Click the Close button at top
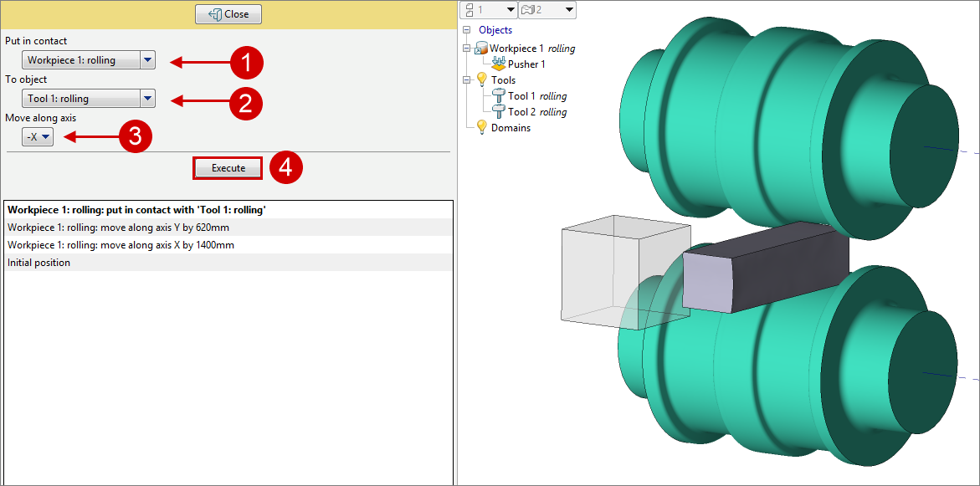This screenshot has height=486, width=980. point(228,14)
